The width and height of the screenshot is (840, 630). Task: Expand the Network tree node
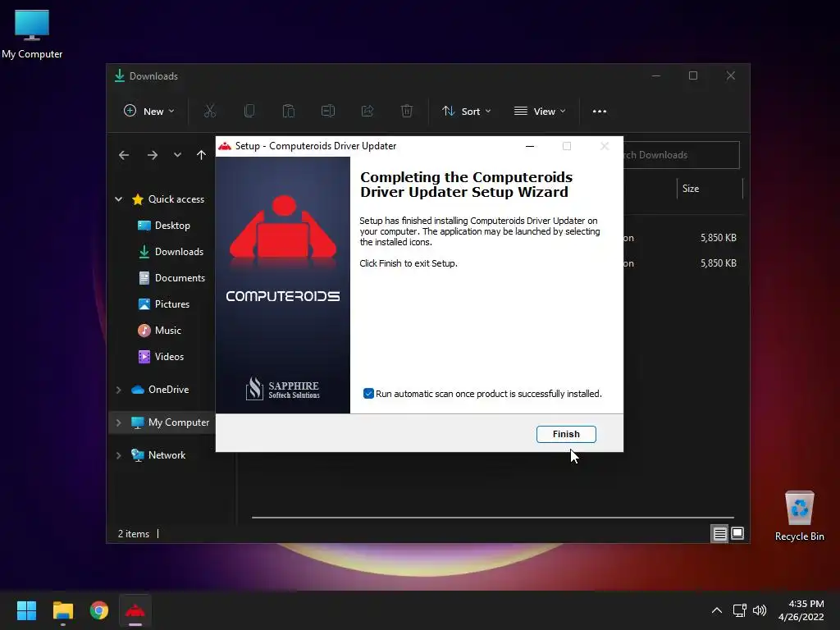point(118,455)
